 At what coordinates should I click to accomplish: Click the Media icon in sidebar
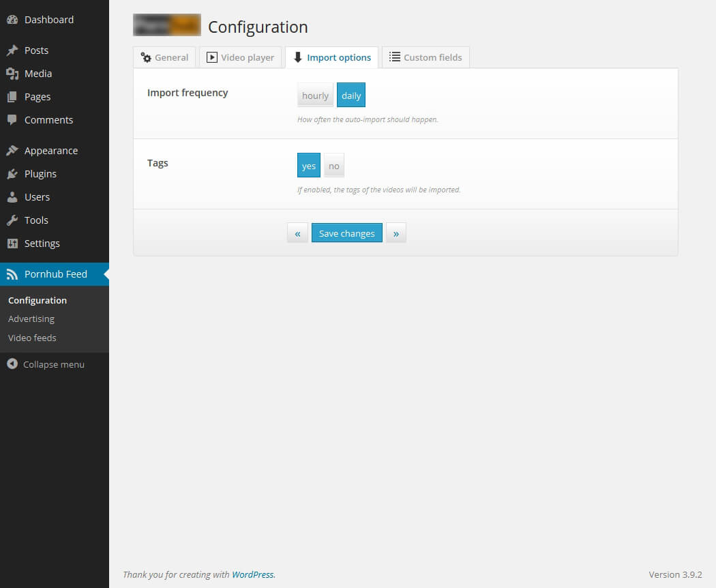click(12, 74)
